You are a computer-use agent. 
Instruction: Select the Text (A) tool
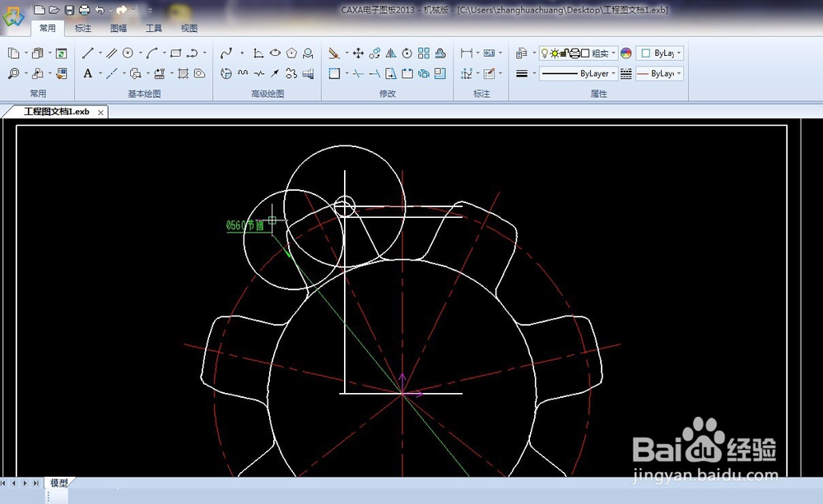(x=88, y=73)
